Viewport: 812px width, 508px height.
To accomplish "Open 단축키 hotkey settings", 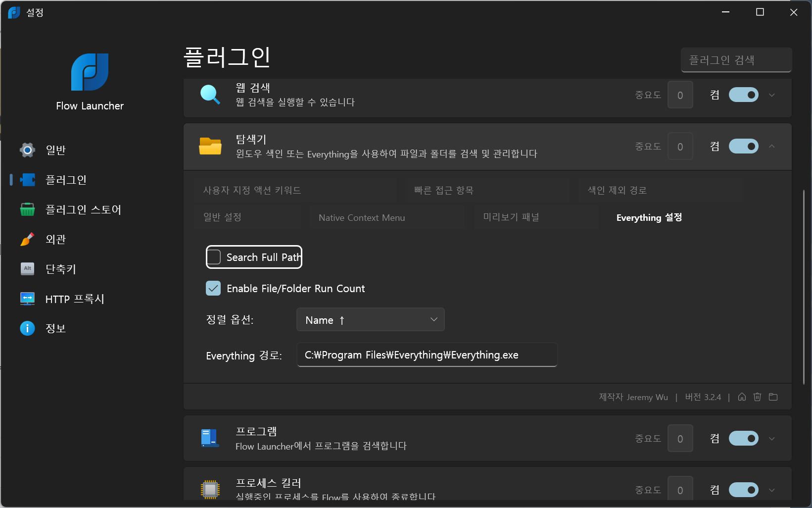I will (x=60, y=269).
